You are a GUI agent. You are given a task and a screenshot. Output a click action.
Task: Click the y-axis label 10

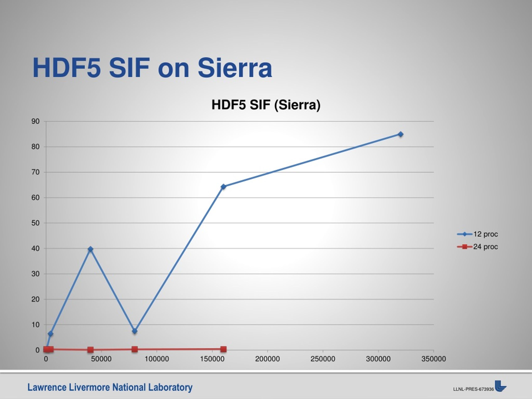click(35, 325)
